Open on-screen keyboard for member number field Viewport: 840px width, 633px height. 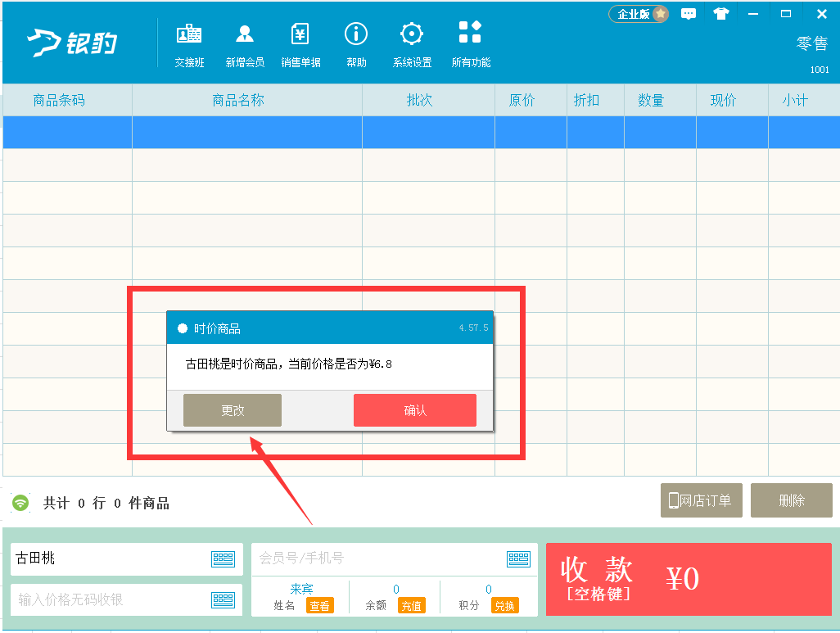click(518, 559)
